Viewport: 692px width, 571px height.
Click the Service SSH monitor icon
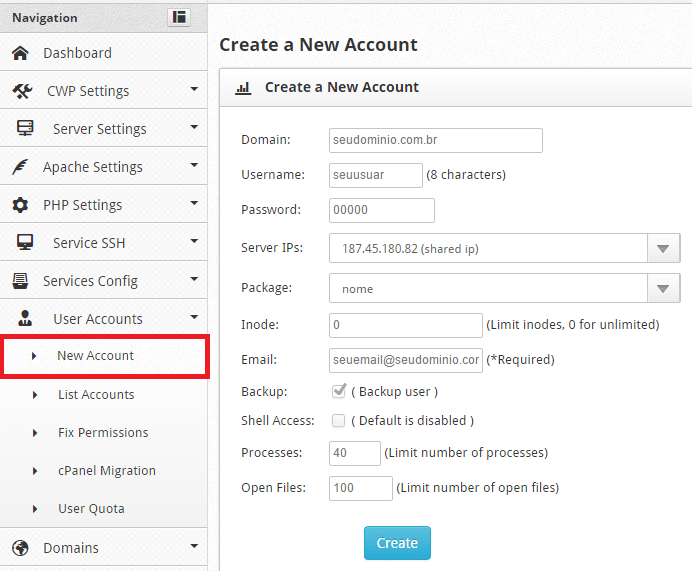(25, 242)
